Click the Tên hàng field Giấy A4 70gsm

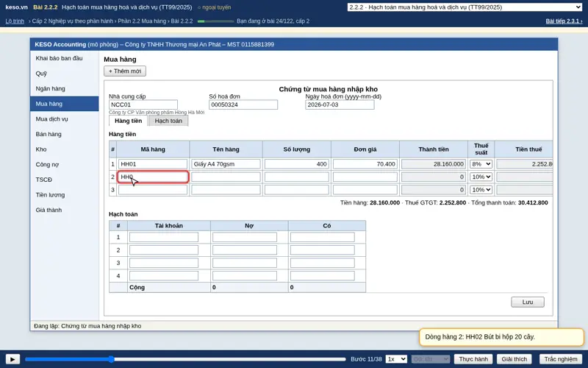(x=226, y=164)
